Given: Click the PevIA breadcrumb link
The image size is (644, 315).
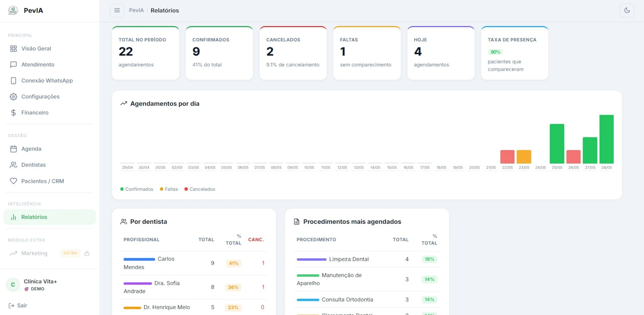Looking at the screenshot, I should (x=136, y=10).
